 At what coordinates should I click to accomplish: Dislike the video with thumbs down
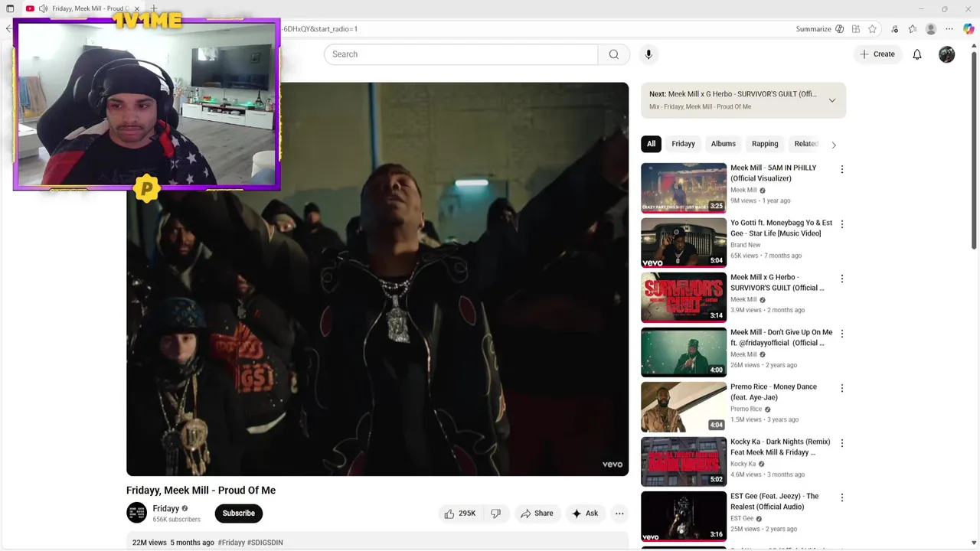pos(495,514)
